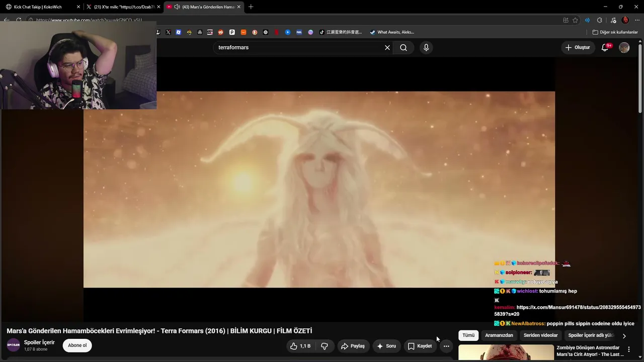
Task: Click the wichlost chat message 'tohumlamış hep'
Action: 558,291
